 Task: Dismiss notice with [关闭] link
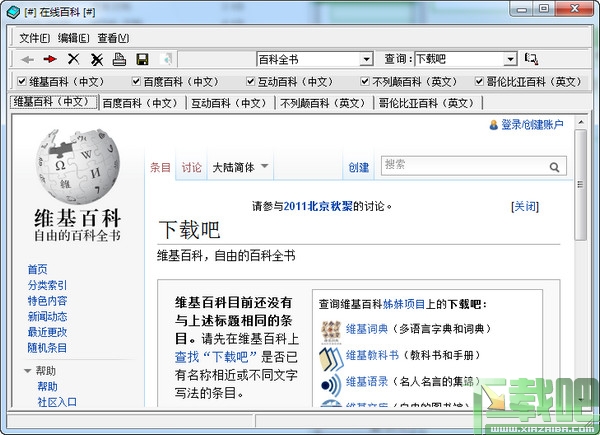(525, 207)
